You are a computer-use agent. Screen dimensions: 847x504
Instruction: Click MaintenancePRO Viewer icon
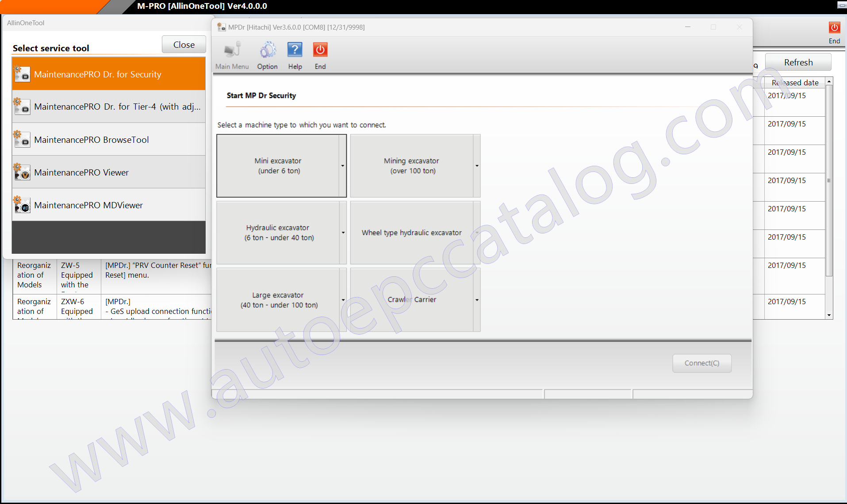pyautogui.click(x=22, y=172)
